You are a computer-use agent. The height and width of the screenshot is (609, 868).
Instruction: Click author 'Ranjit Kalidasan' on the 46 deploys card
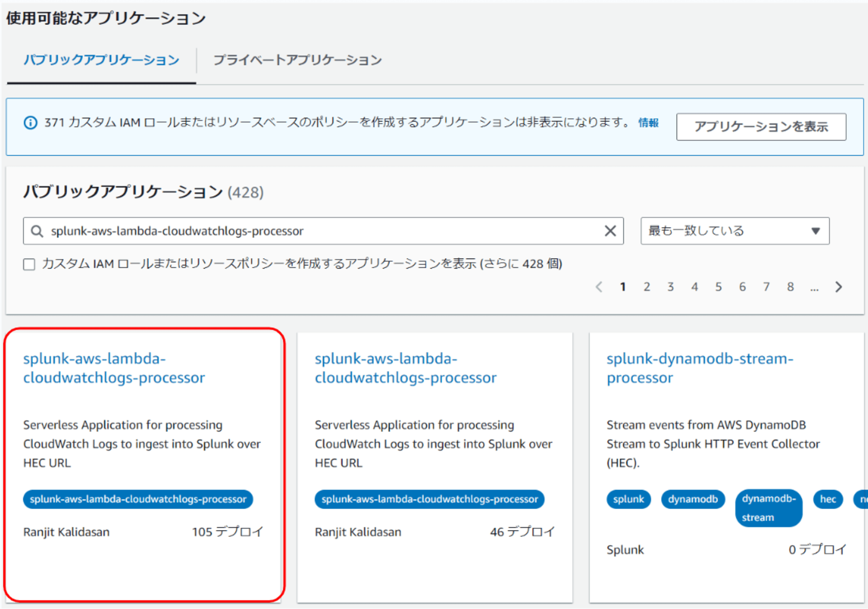(x=358, y=532)
